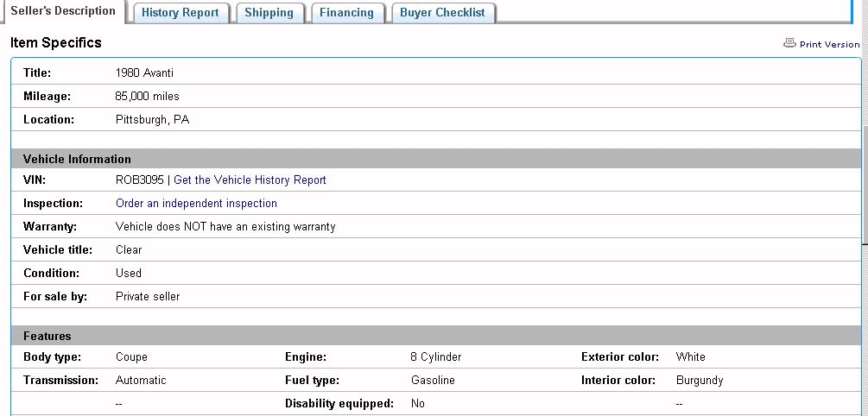Click the warranty status text
The width and height of the screenshot is (868, 416).
[225, 227]
